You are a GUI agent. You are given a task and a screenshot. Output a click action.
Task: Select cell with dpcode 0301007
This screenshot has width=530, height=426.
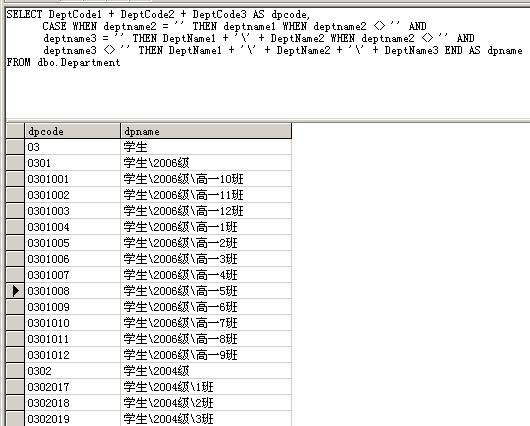click(73, 275)
